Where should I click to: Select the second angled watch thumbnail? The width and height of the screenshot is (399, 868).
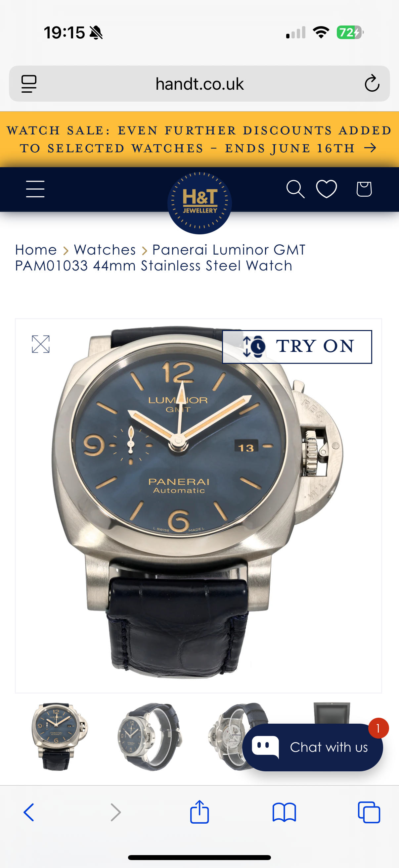(x=150, y=736)
